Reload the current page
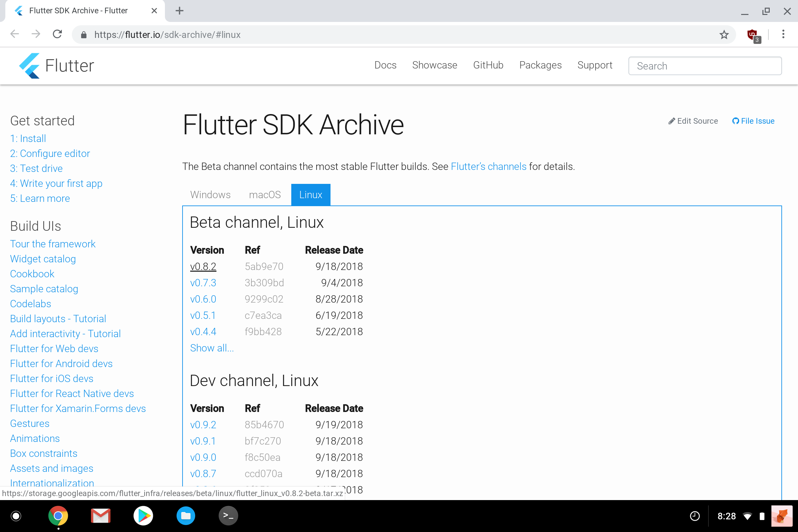 tap(57, 34)
